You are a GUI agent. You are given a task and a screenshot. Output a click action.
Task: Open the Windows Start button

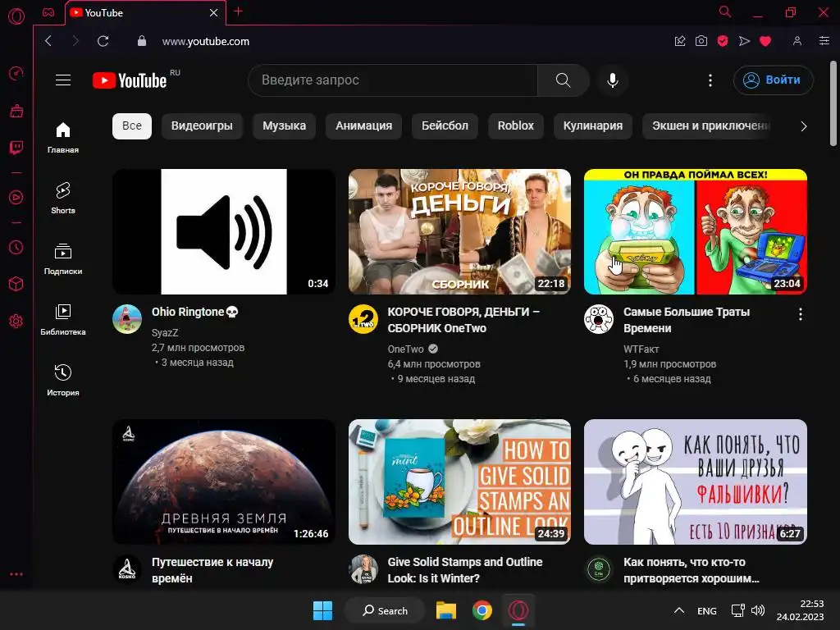[x=322, y=610]
